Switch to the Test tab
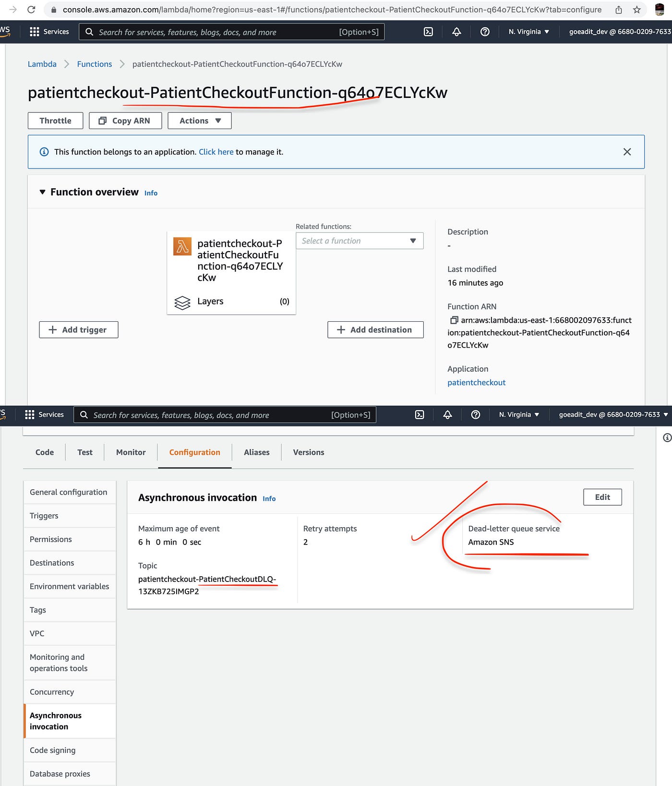This screenshot has width=672, height=786. 85,452
